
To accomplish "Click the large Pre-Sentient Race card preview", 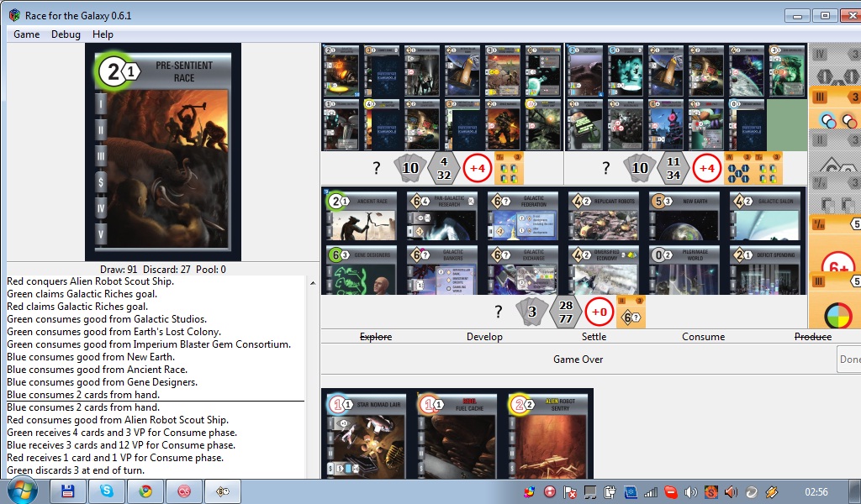I will [x=163, y=152].
